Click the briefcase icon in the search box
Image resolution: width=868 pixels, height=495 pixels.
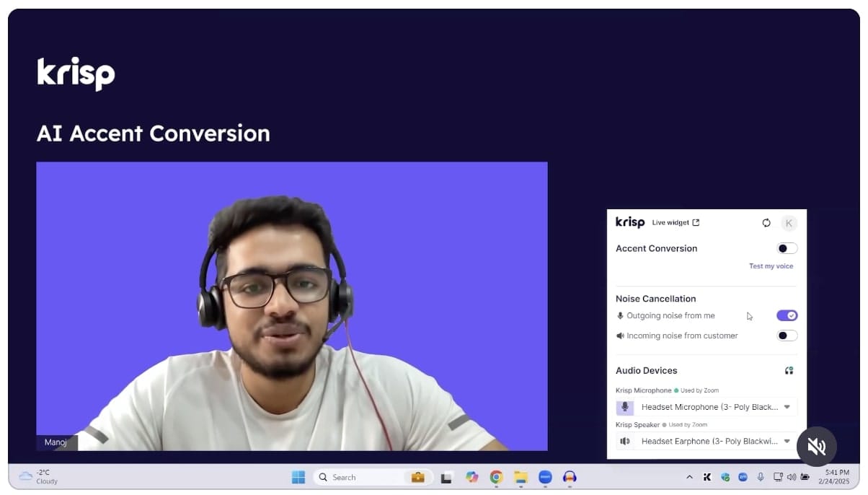(x=417, y=477)
